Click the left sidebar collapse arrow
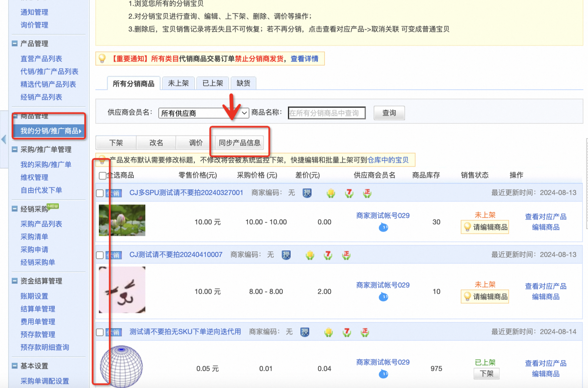The width and height of the screenshot is (588, 388). [x=4, y=139]
